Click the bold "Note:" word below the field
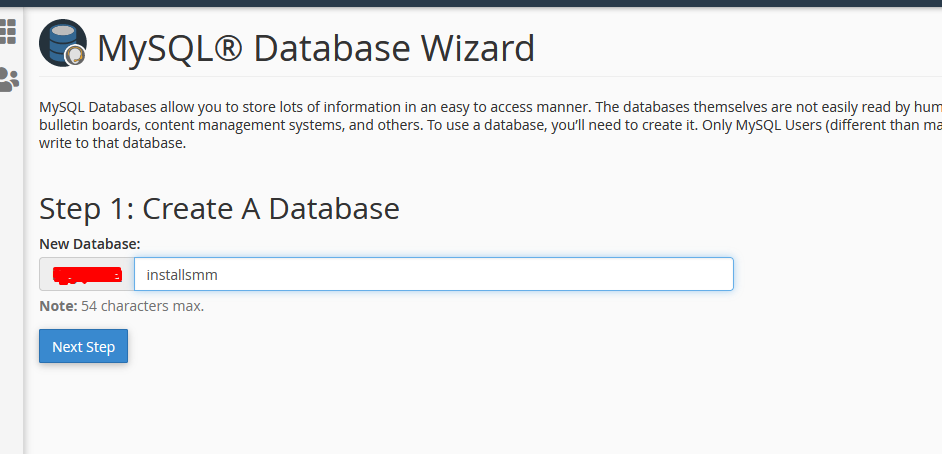The width and height of the screenshot is (942, 454). click(x=58, y=306)
